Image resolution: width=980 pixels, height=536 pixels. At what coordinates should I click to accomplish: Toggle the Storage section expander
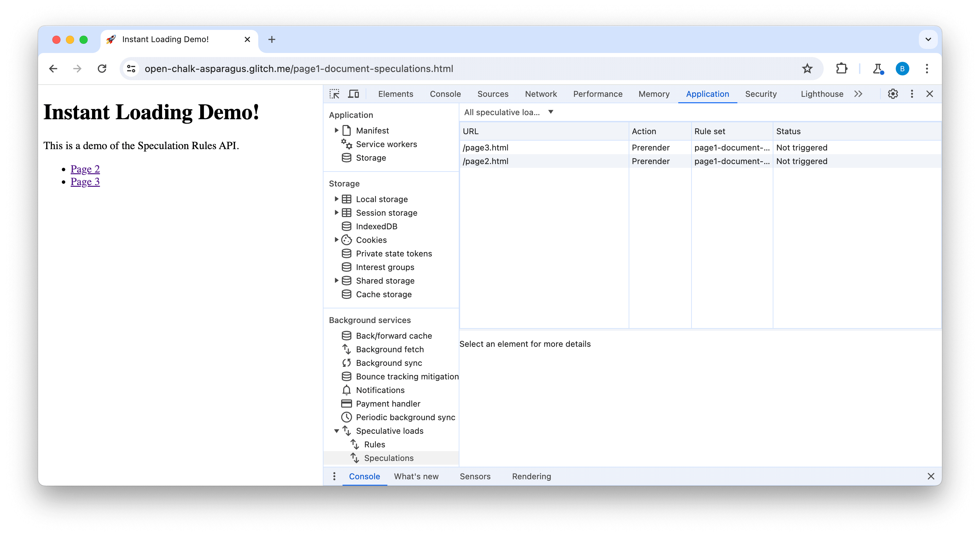344,183
